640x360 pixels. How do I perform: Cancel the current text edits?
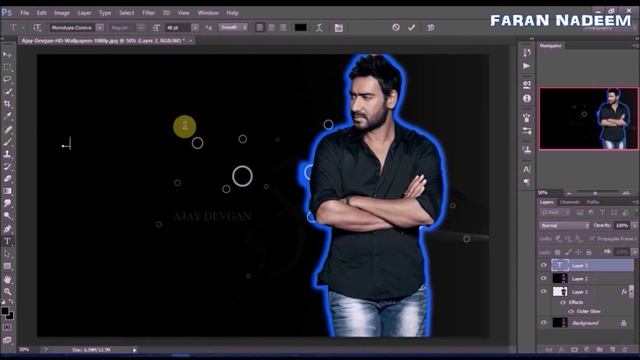point(396,27)
